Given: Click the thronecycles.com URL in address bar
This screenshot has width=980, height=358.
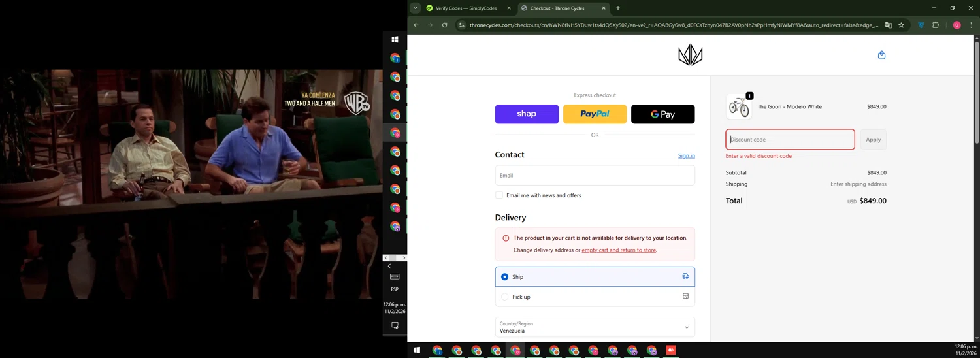Looking at the screenshot, I should (x=673, y=25).
